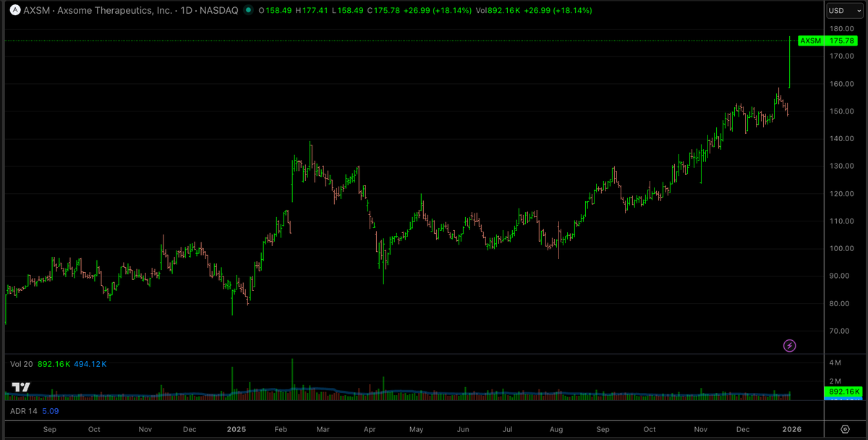This screenshot has height=440, width=868.
Task: Click the Apr label on time axis
Action: pos(370,429)
